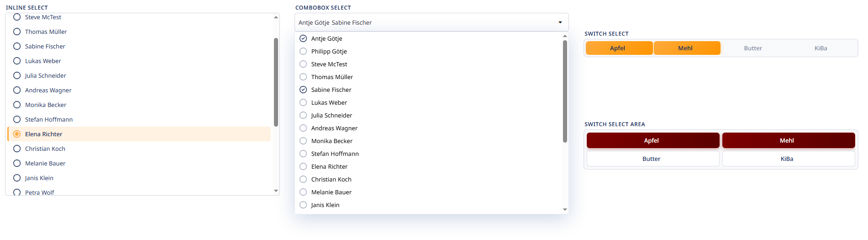Enable the KiBa option in Switch Select

pyautogui.click(x=821, y=48)
